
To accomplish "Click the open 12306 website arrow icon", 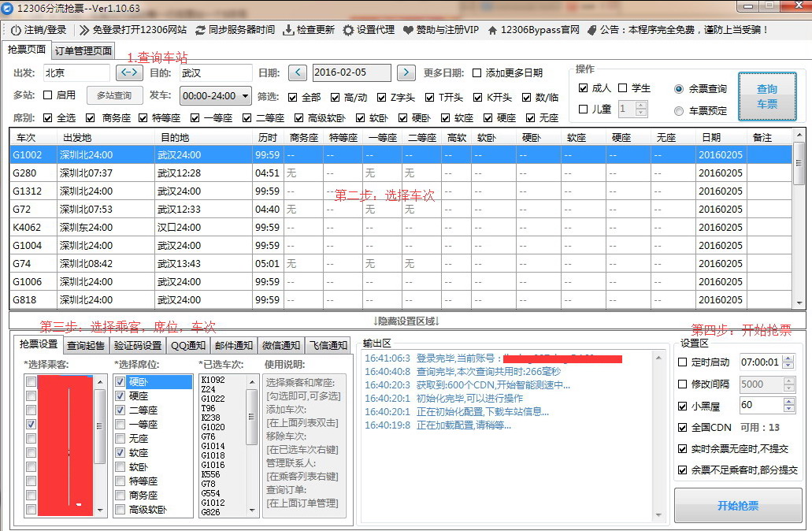I will 84,30.
